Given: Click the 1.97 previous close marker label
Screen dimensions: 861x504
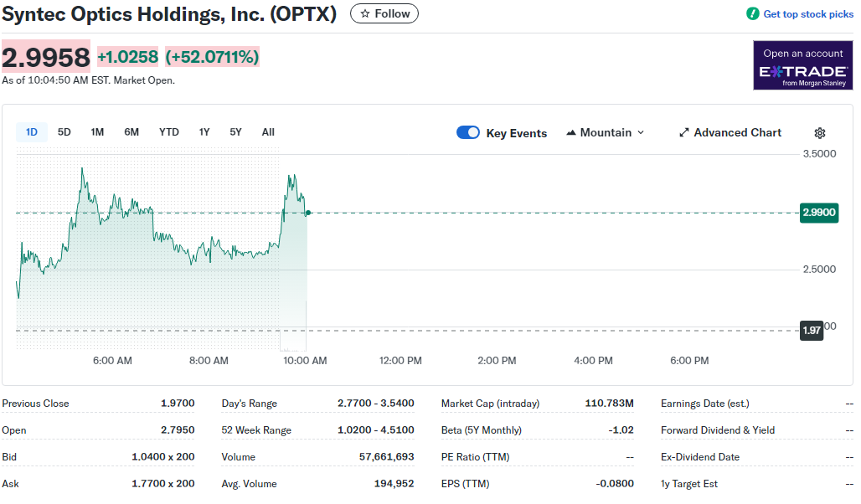Looking at the screenshot, I should (x=811, y=330).
